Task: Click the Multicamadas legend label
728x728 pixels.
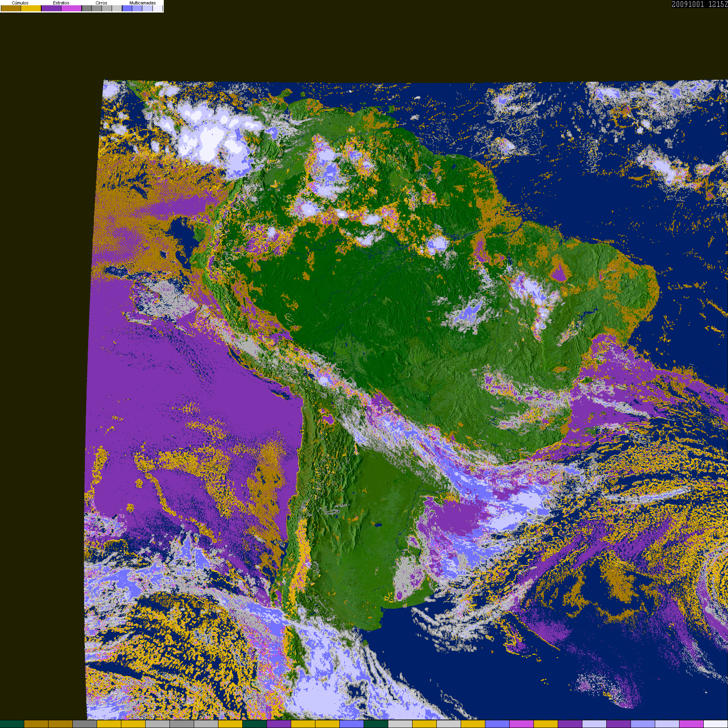Action: tap(142, 3)
